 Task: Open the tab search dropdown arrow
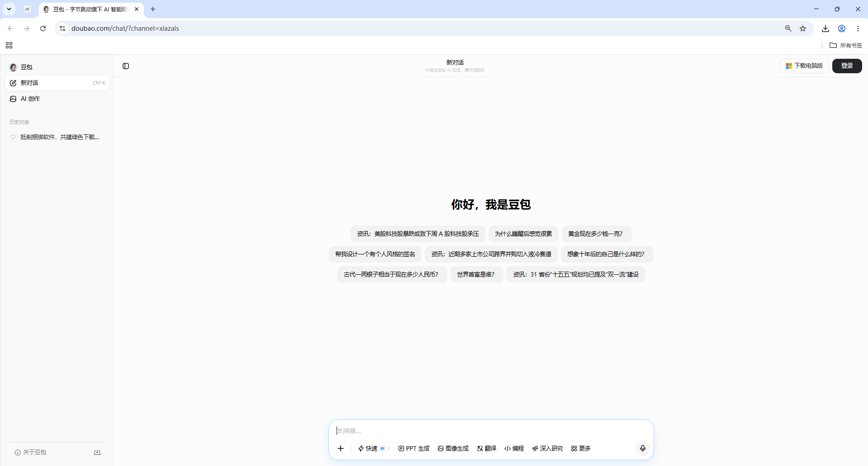click(x=9, y=9)
